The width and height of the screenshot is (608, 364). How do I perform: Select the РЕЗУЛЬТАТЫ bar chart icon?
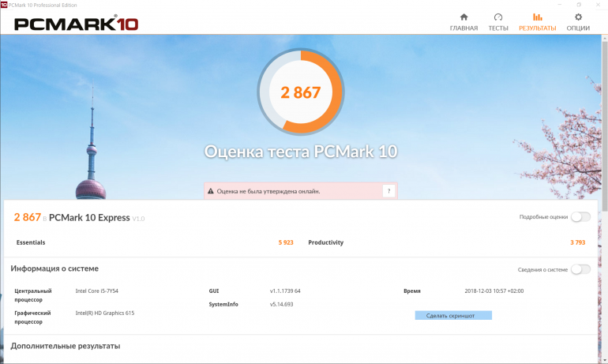537,17
